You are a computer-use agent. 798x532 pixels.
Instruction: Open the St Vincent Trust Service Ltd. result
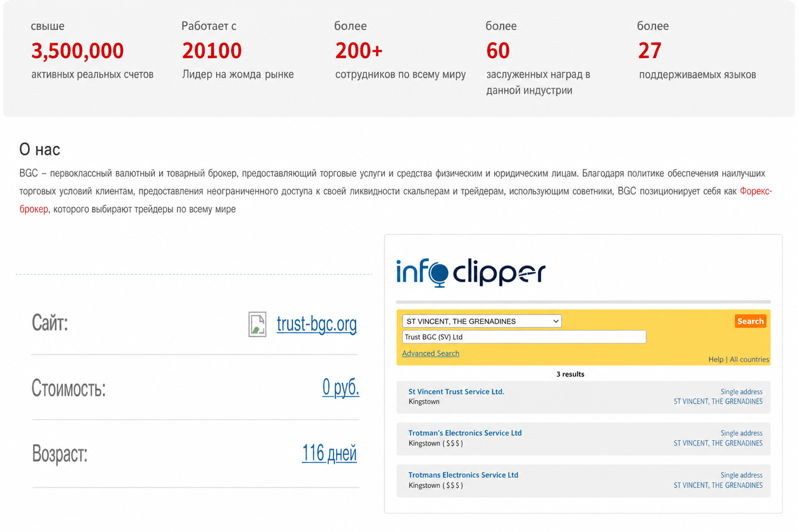click(x=456, y=392)
